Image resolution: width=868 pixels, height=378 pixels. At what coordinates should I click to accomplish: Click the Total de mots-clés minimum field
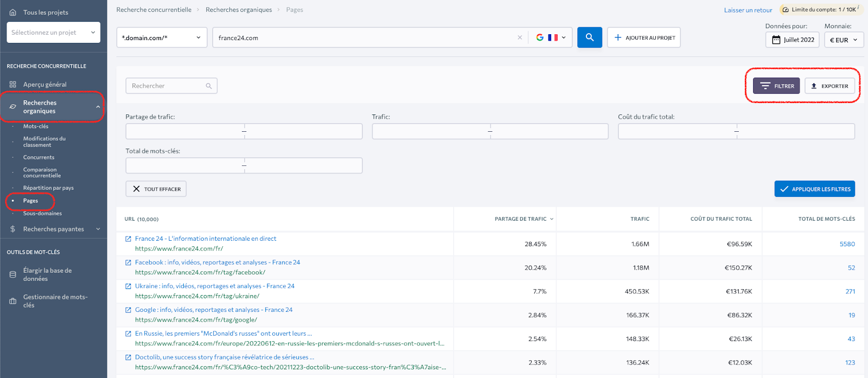pyautogui.click(x=185, y=165)
